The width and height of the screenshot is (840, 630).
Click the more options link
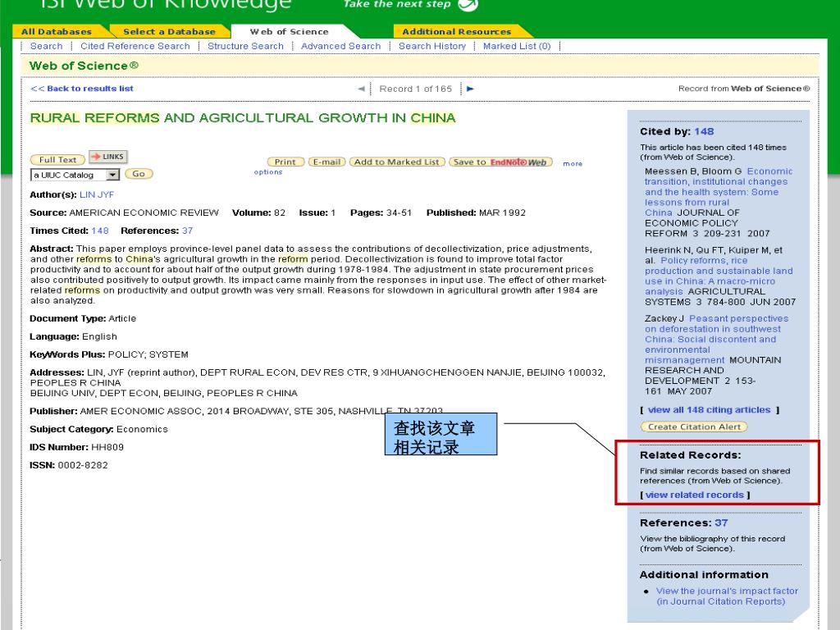tap(572, 163)
